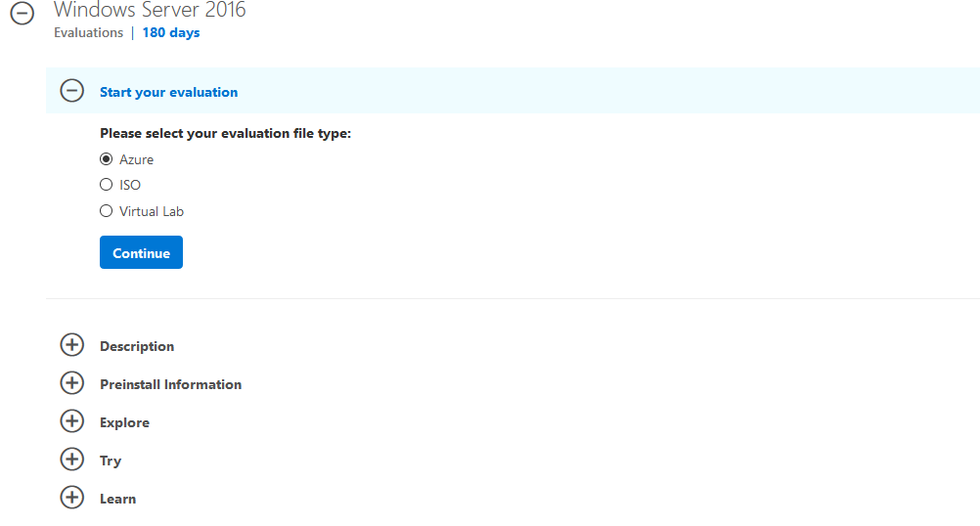This screenshot has width=980, height=526.
Task: Expand the Description plus icon
Action: point(71,345)
